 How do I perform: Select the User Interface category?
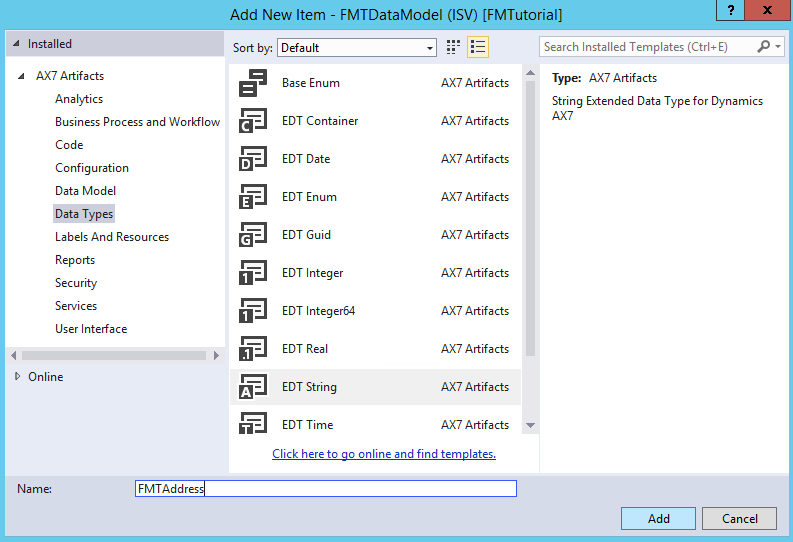pyautogui.click(x=91, y=329)
